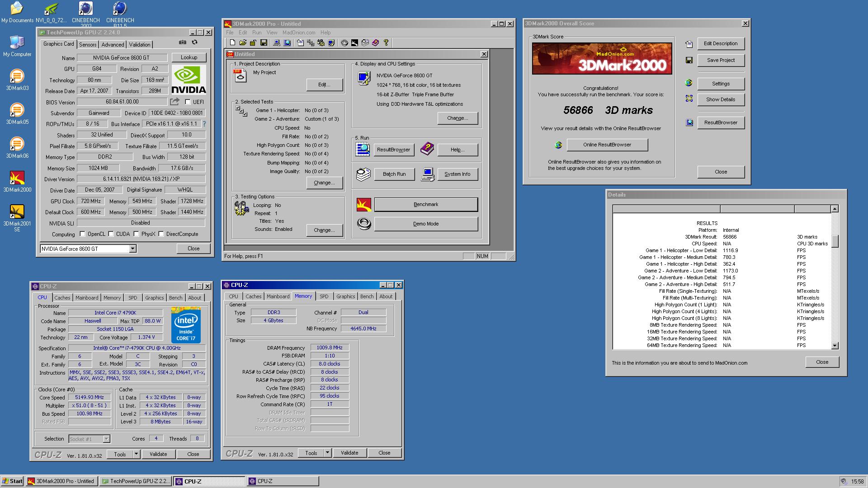Image resolution: width=868 pixels, height=488 pixels.
Task: Open the 3DMark05 desktop shortcut
Action: pos(17,114)
